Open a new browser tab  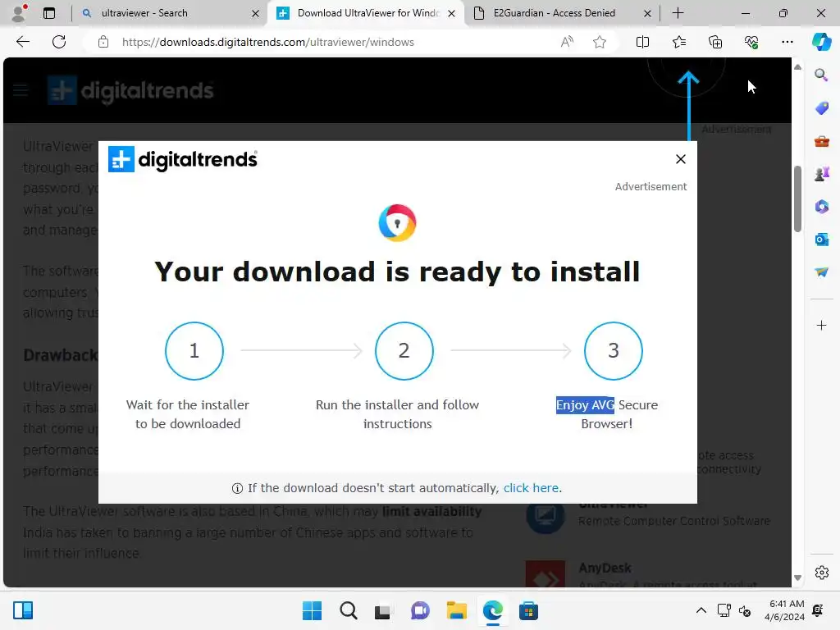pos(678,13)
